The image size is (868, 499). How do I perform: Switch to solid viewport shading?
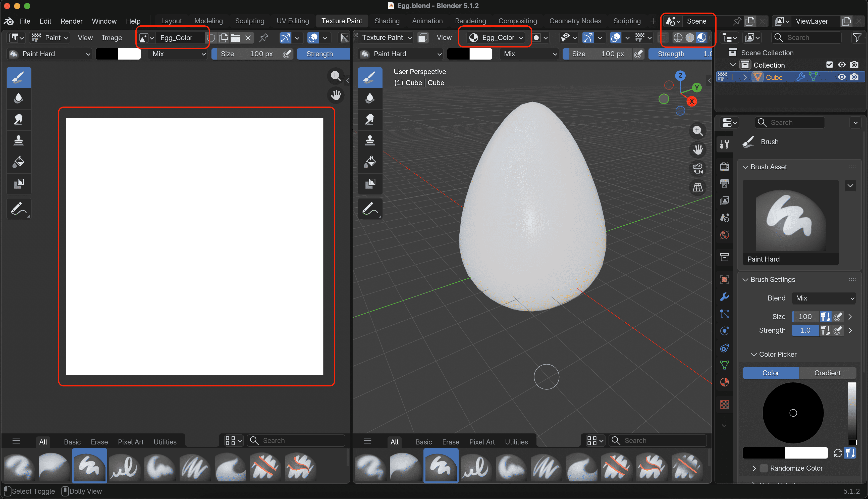tap(689, 38)
